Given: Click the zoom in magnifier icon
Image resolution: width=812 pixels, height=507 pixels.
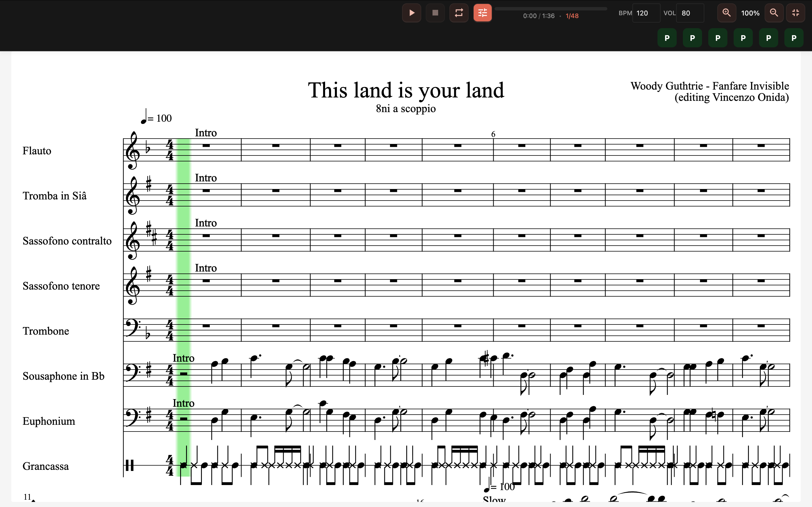Looking at the screenshot, I should (727, 13).
